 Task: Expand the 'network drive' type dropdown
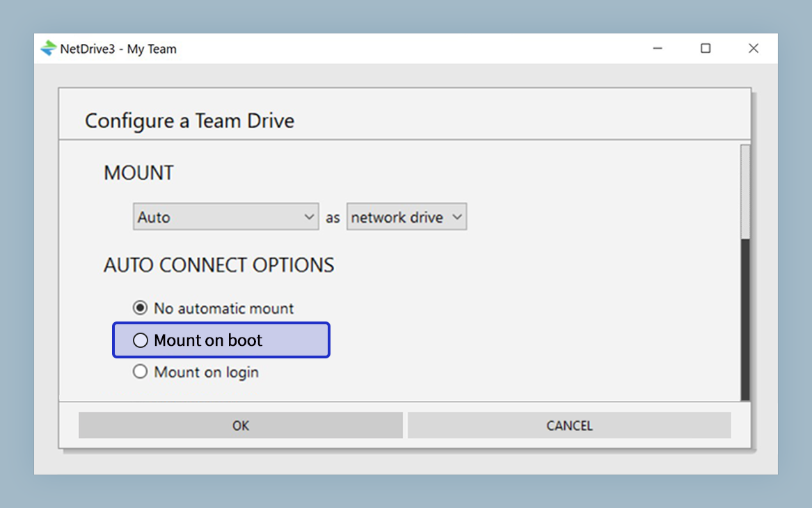point(406,216)
